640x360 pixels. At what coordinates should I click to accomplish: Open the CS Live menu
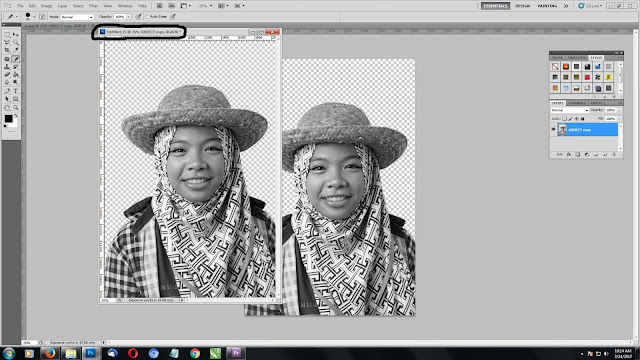point(590,6)
